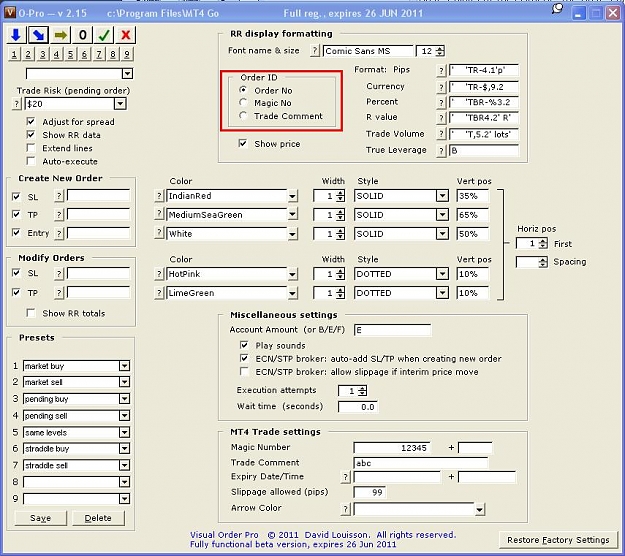This screenshot has width=625, height=556.
Task: Toggle Adjust for spread checkbox
Action: click(x=31, y=121)
